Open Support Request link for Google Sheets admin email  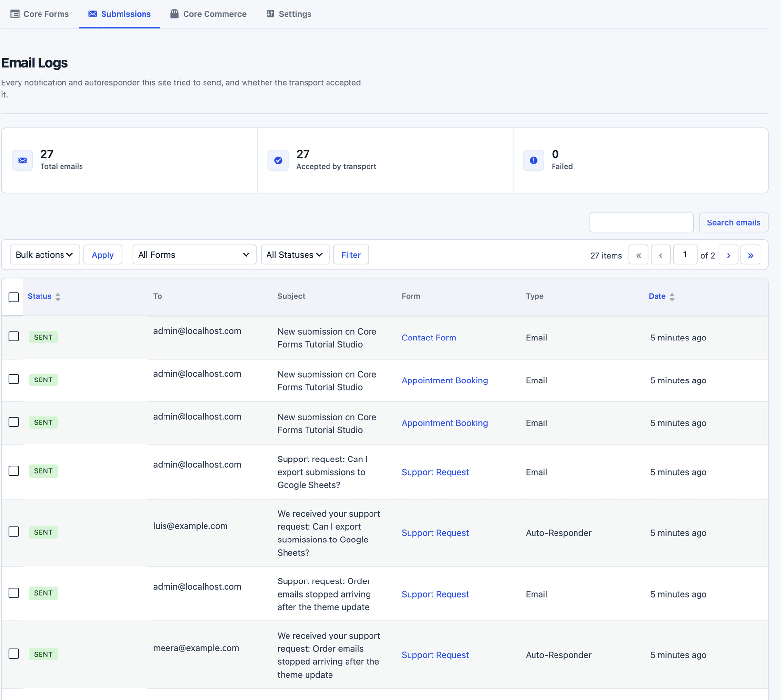(435, 472)
